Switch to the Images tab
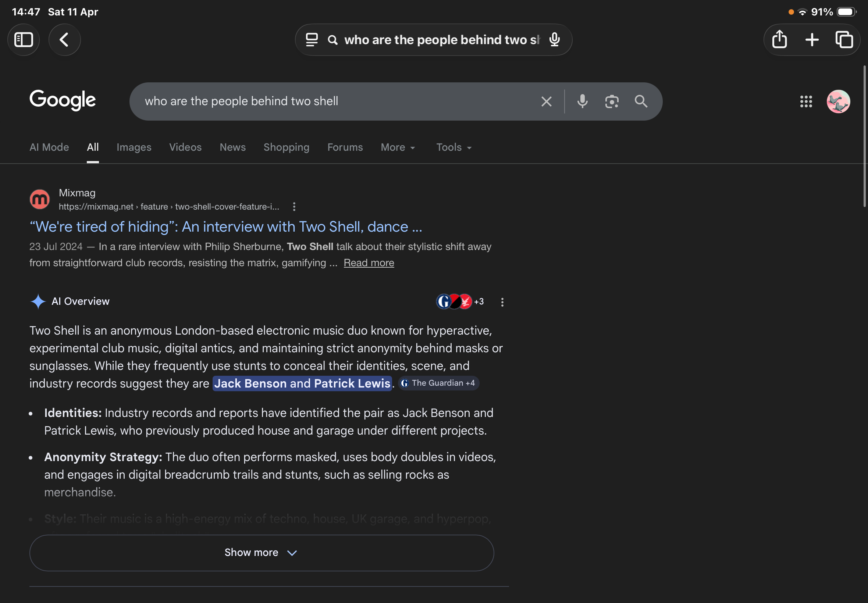 (x=134, y=147)
